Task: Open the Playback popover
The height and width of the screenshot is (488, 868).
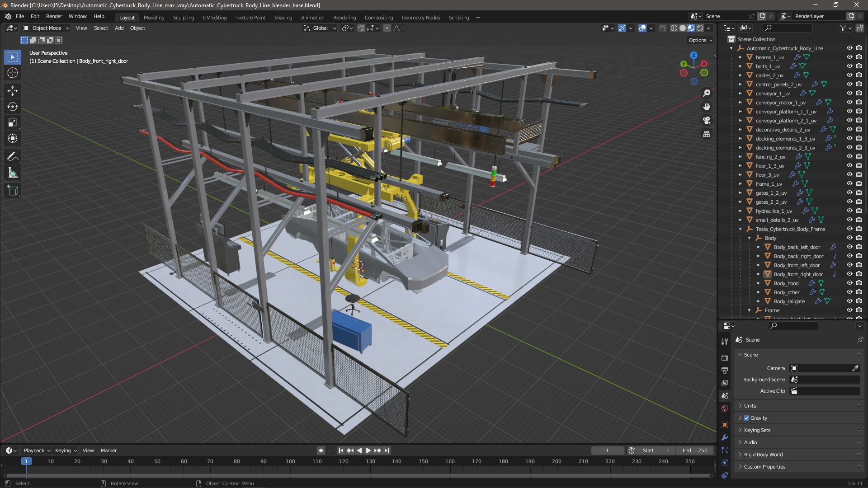Action: (37, 450)
